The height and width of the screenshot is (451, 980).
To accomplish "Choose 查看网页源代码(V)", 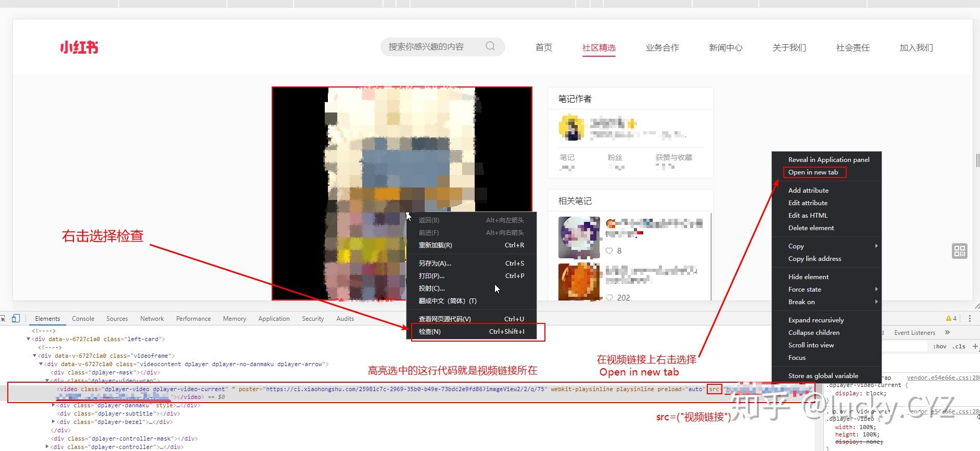I will coord(472,319).
